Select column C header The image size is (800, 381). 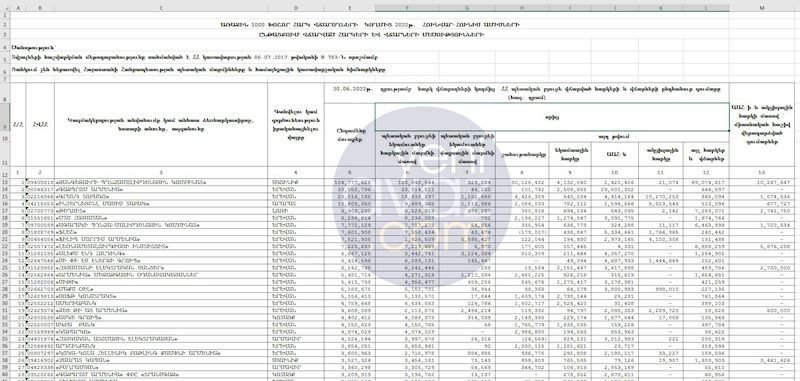point(161,8)
